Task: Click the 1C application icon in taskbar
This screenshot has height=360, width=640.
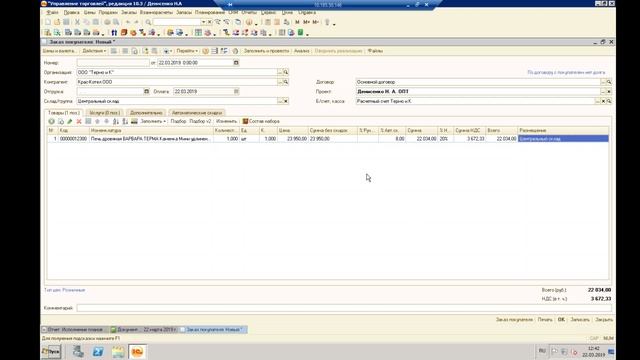Action: 137,351
